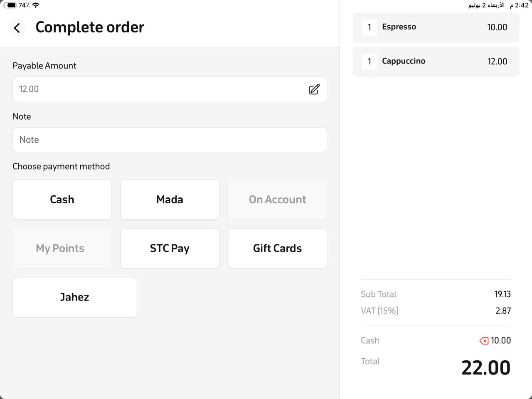Remove the Cash payment with red delete icon
Viewport: 532px width, 399px height.
pyautogui.click(x=484, y=341)
